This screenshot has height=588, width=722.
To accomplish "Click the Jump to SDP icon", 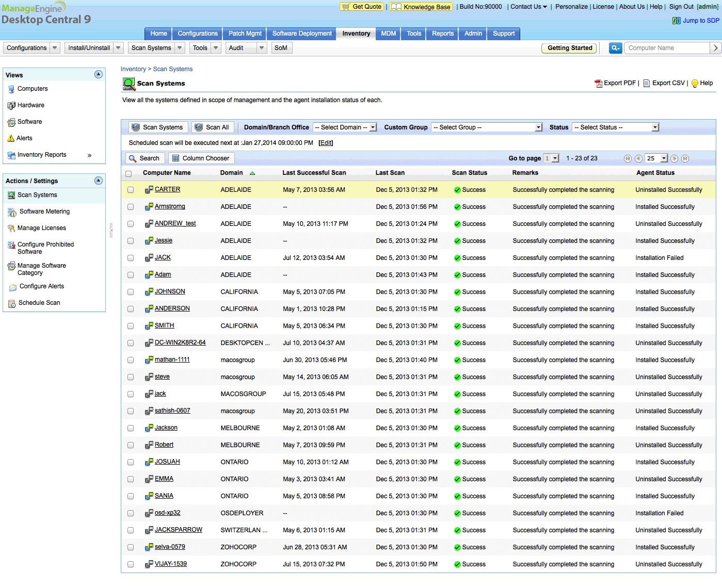I will click(x=676, y=21).
